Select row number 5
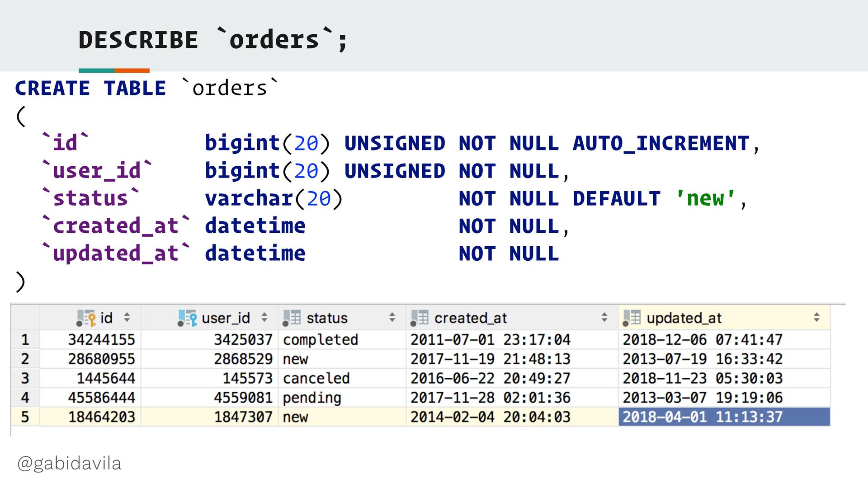The image size is (868, 488). 25,417
